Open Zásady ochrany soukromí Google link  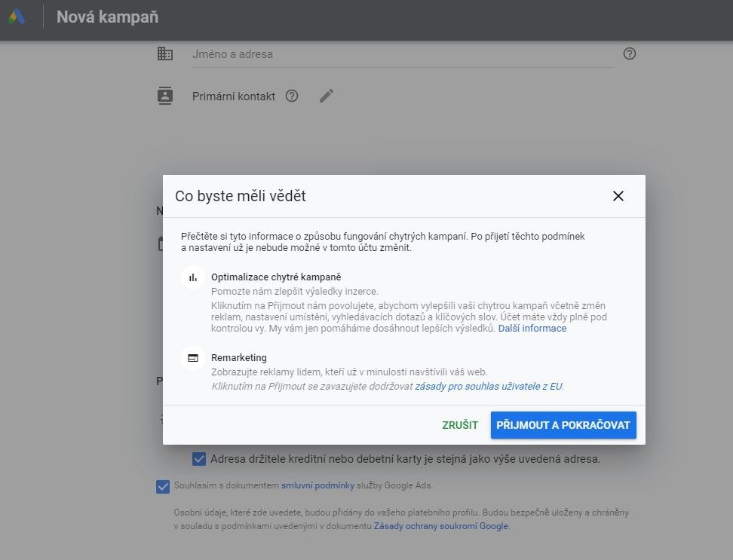(x=441, y=526)
